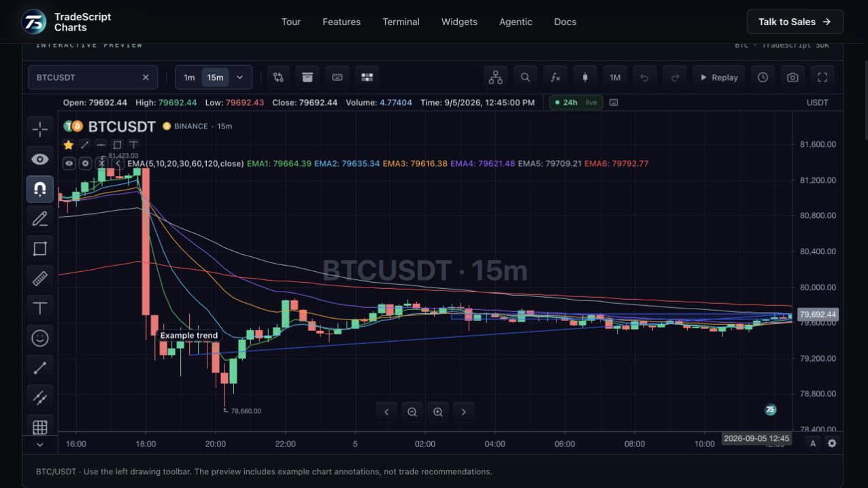
Task: Remove the EMA indicator with X
Action: 101,163
